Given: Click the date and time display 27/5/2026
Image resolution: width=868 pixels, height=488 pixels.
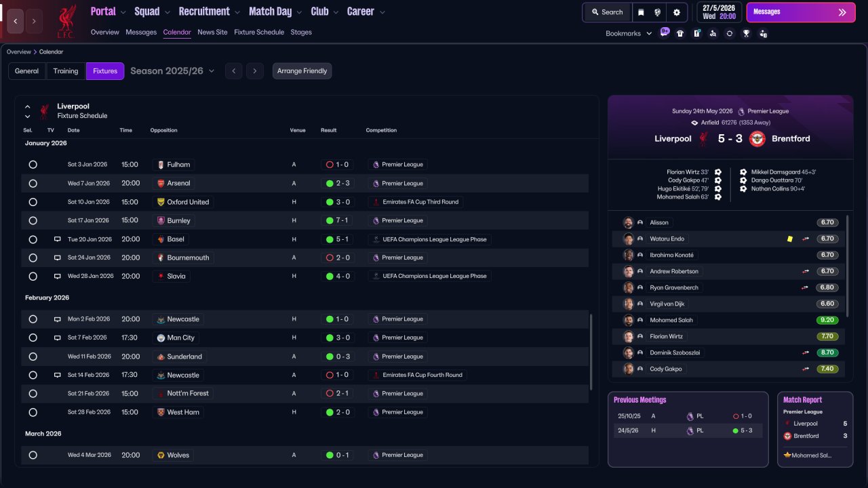Looking at the screenshot, I should pos(718,12).
